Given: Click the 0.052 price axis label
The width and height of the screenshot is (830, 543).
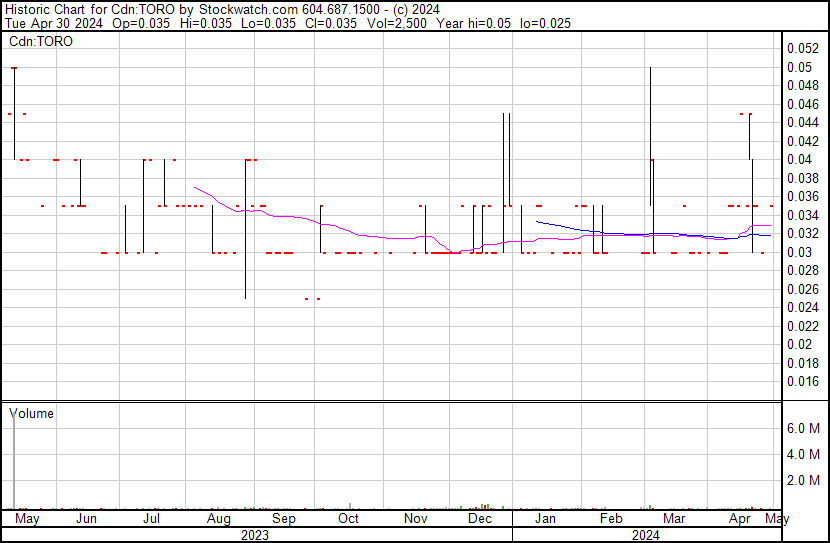Looking at the screenshot, I should (x=802, y=49).
